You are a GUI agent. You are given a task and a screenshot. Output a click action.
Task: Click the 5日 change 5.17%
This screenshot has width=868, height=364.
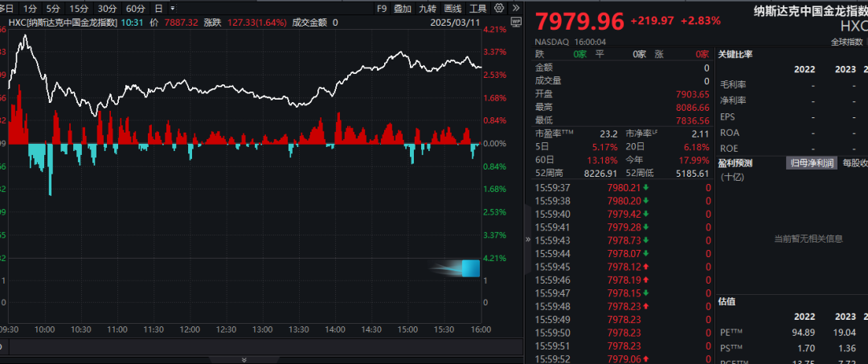[606, 146]
